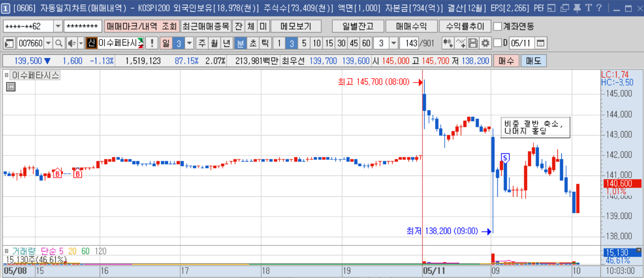The width and height of the screenshot is (644, 278).
Task: Toggle the 계좌연동 checkbox
Action: tap(497, 26)
